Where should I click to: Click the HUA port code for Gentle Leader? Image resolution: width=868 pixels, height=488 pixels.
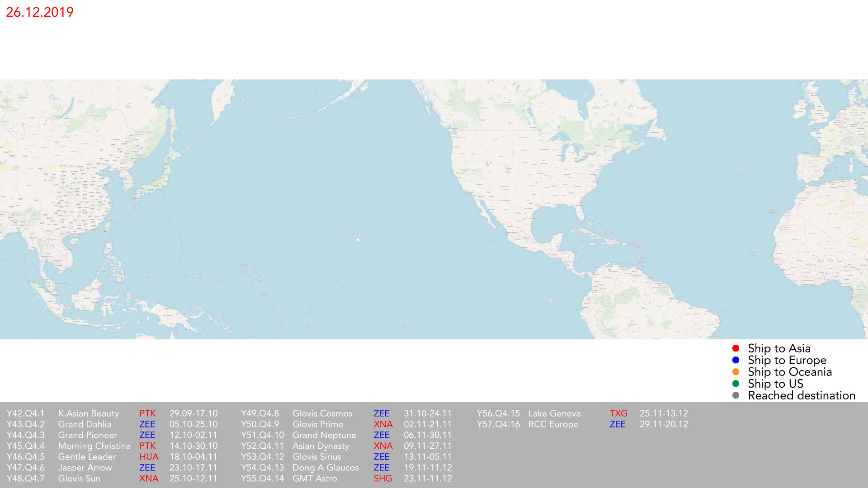(x=149, y=457)
